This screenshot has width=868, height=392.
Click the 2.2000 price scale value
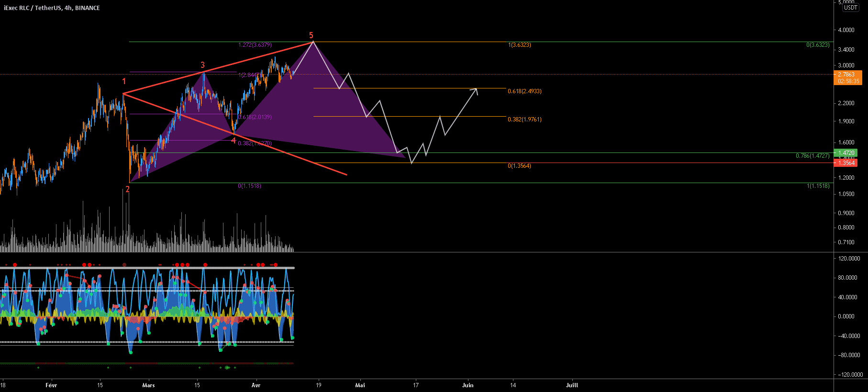pyautogui.click(x=846, y=103)
